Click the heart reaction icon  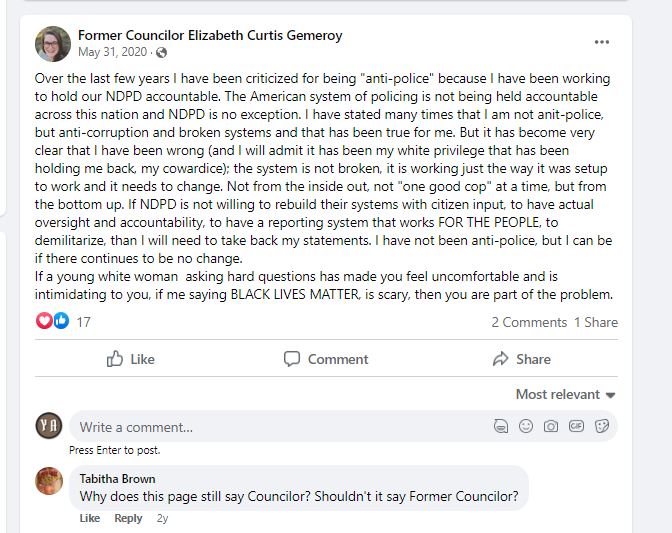coord(44,320)
